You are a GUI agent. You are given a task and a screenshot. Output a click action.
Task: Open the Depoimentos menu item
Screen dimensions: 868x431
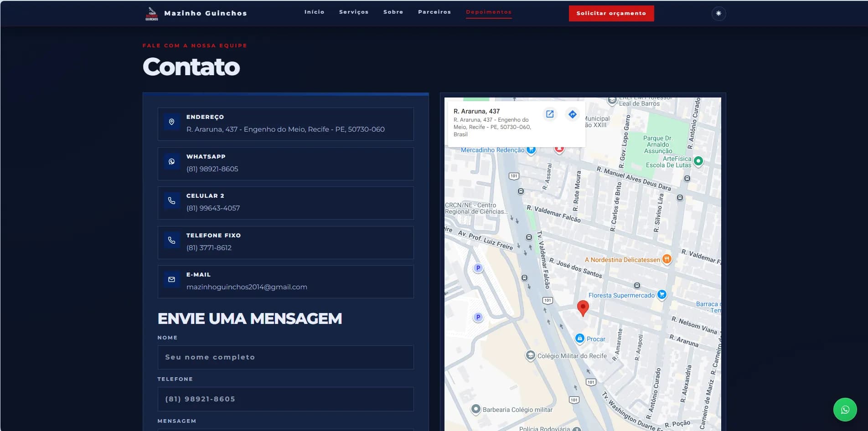pos(489,12)
